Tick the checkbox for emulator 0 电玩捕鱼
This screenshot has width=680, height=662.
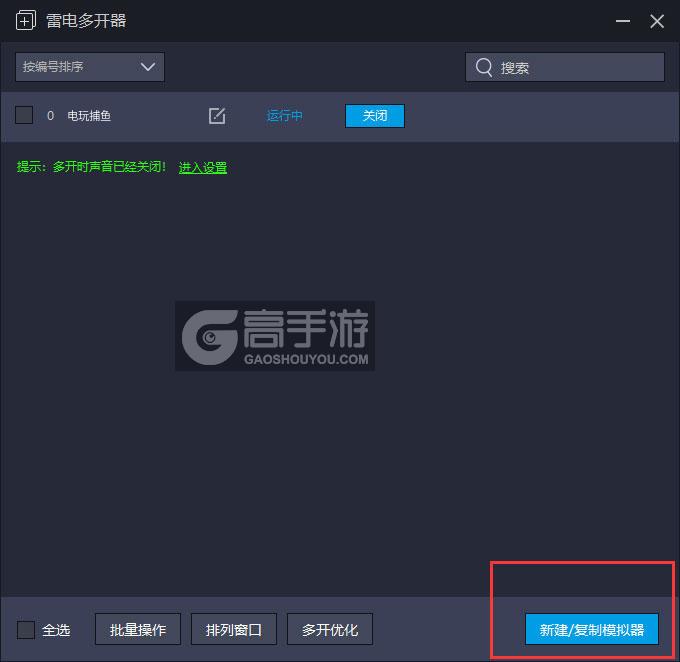24,115
